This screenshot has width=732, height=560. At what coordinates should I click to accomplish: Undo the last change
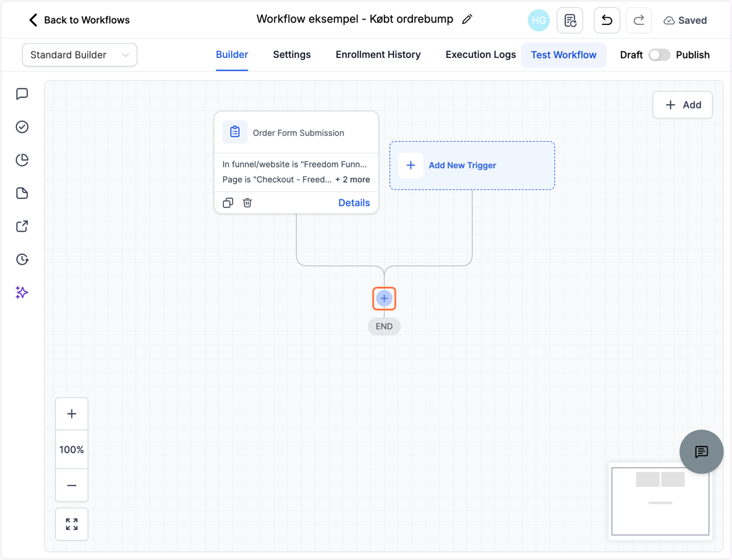607,20
